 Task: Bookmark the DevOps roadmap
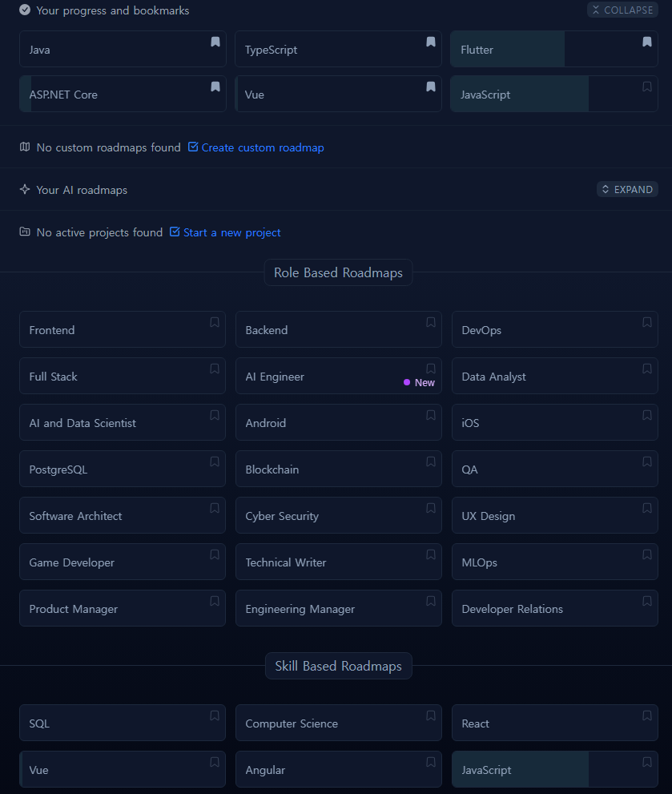point(646,323)
